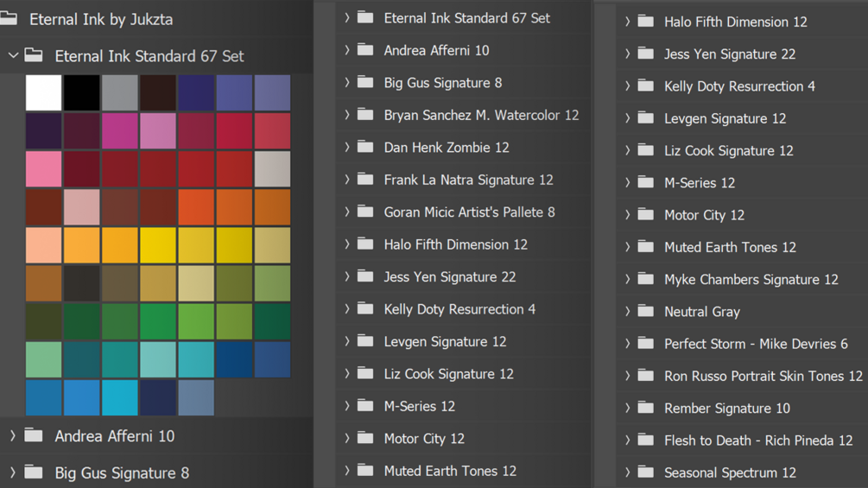Select the Bryan Sanchez M. Watercolor 12 label
The image size is (868, 488).
(x=482, y=115)
